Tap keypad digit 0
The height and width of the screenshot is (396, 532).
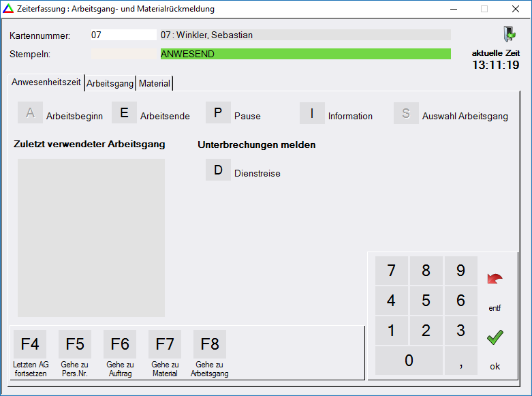point(409,361)
